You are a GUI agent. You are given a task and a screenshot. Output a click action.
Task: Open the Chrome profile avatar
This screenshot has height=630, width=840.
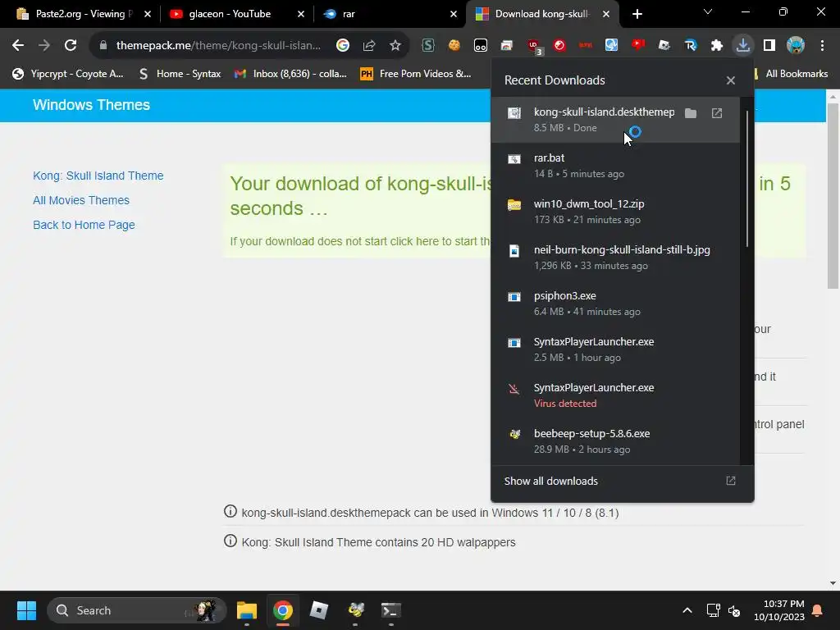click(796, 46)
